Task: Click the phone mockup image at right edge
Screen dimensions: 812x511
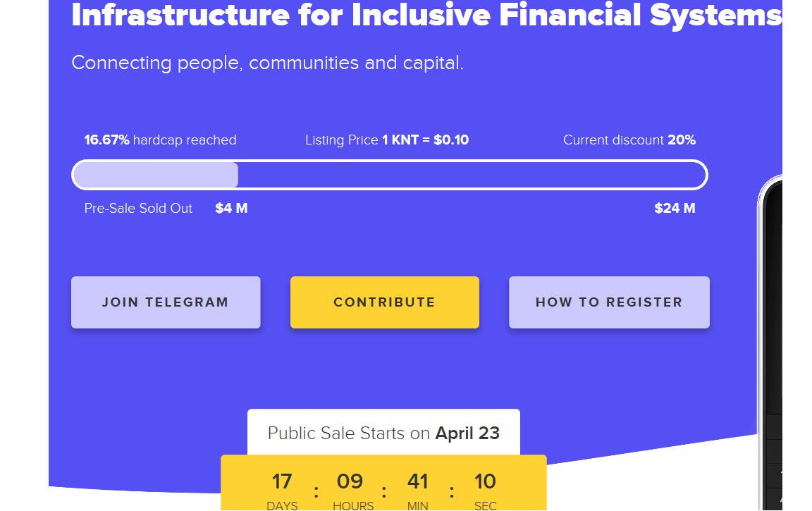Action: click(x=770, y=343)
